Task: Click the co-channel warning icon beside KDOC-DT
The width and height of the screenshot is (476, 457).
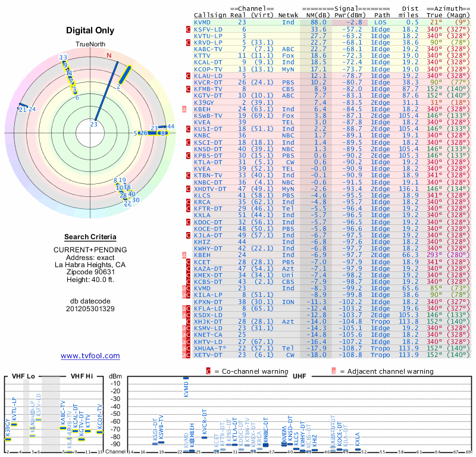Action: click(188, 222)
